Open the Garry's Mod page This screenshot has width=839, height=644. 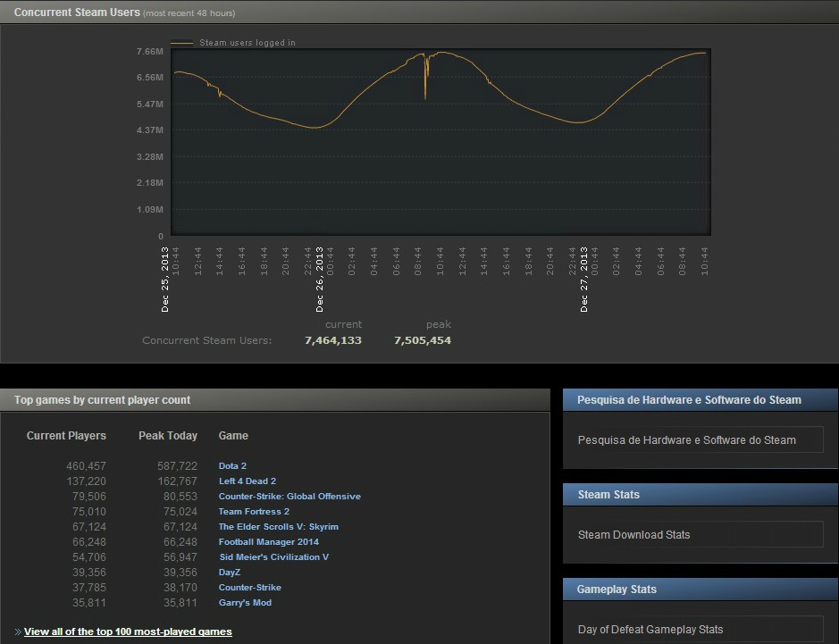tap(245, 602)
